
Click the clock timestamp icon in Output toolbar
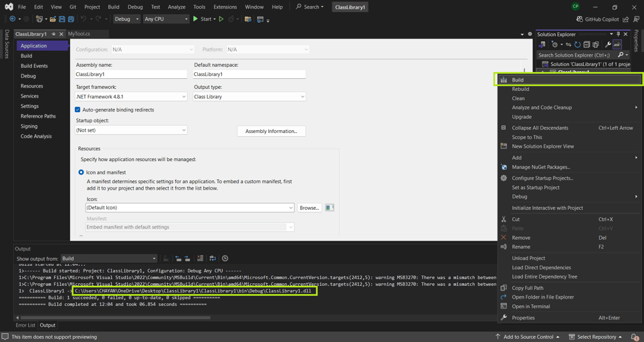coord(225,259)
